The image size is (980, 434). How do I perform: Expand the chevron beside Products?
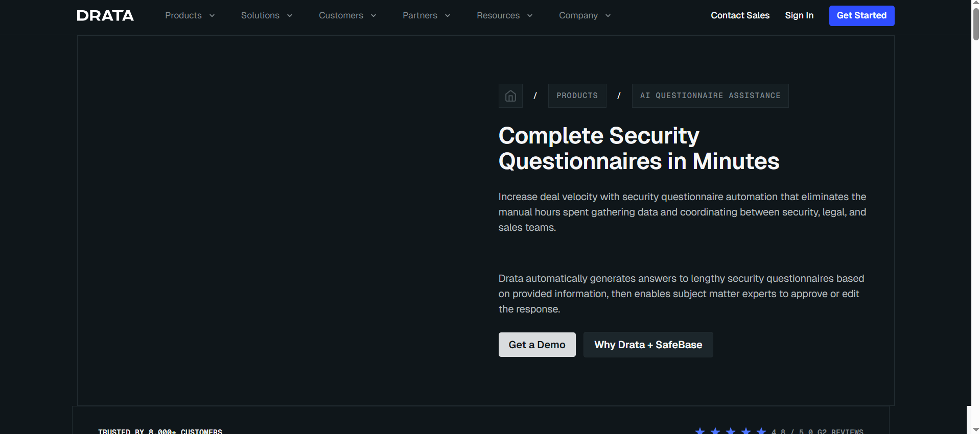[212, 16]
